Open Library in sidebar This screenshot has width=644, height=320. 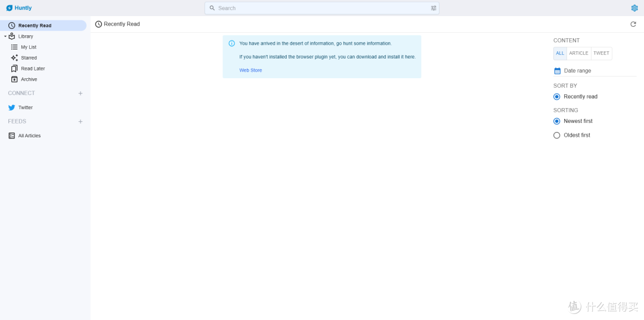(26, 36)
